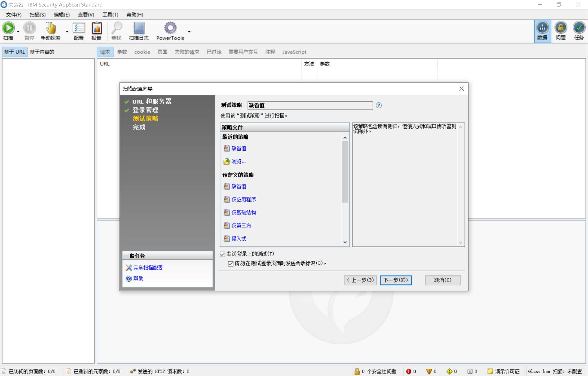Open the 文件(F) menu

pos(14,15)
